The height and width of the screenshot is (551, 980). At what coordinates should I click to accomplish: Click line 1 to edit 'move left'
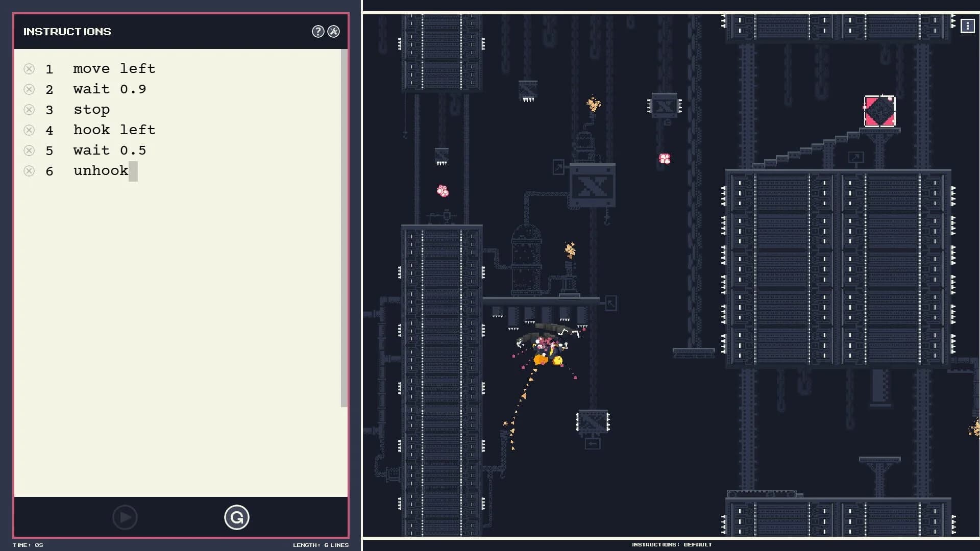(114, 68)
